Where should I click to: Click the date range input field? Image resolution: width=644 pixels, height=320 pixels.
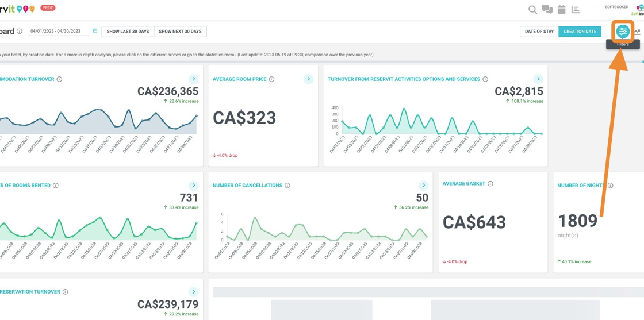point(56,32)
